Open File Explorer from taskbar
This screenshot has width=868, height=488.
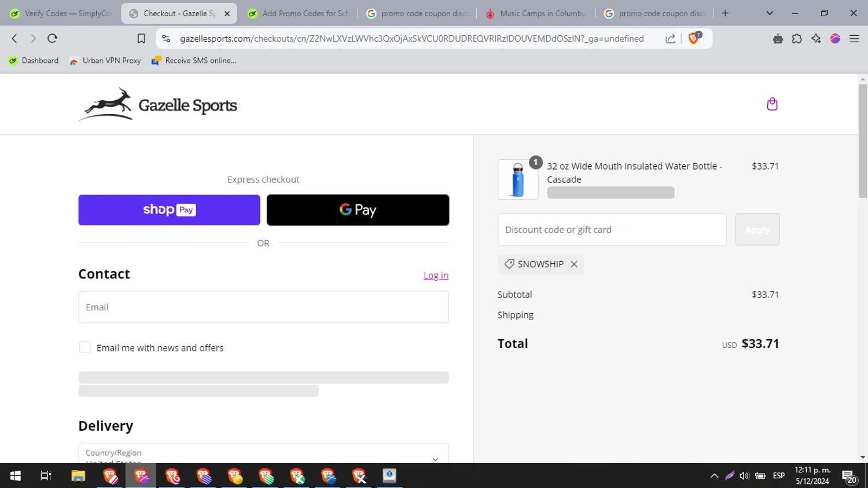[x=78, y=476]
